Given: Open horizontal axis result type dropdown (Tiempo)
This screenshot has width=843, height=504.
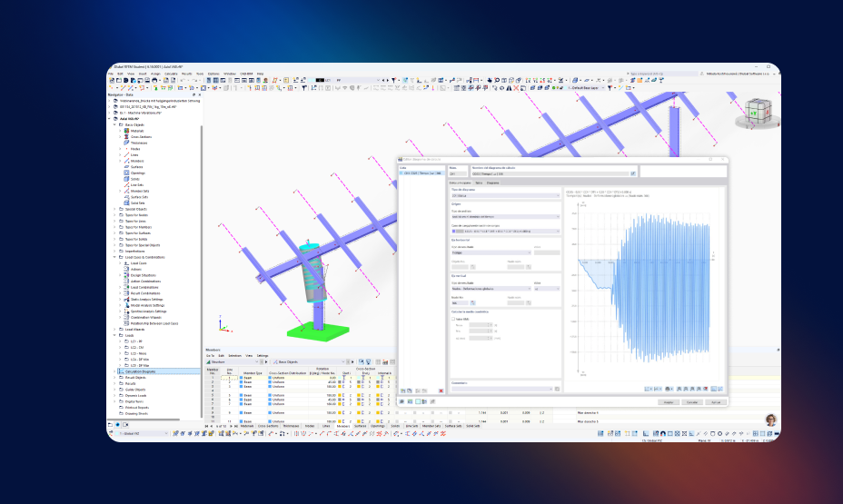Looking at the screenshot, I should [x=491, y=252].
